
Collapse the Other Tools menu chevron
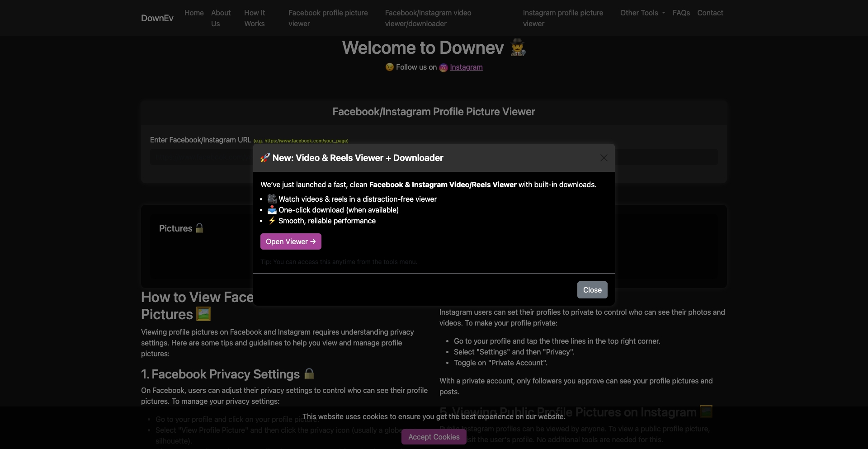click(662, 13)
